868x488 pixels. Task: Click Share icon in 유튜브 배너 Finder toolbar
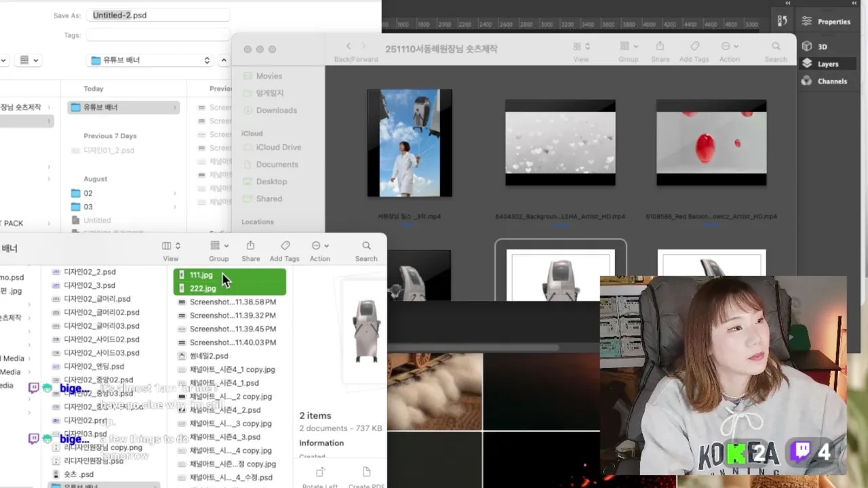click(250, 246)
